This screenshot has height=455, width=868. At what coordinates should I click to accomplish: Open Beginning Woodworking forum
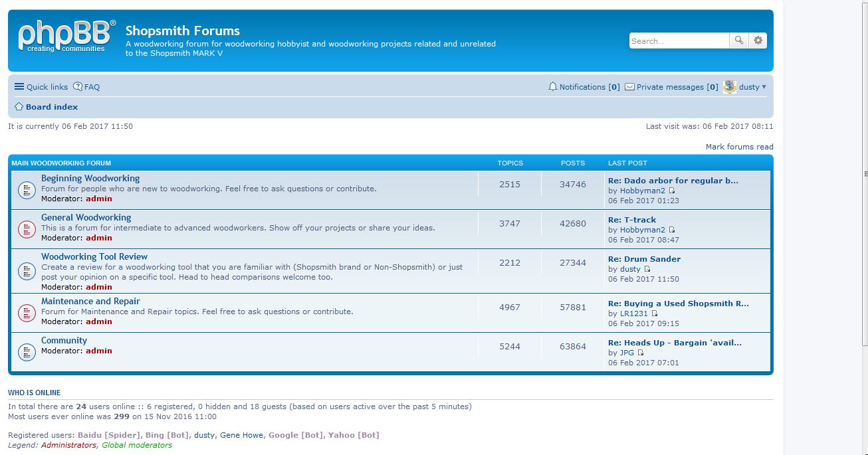pos(90,178)
